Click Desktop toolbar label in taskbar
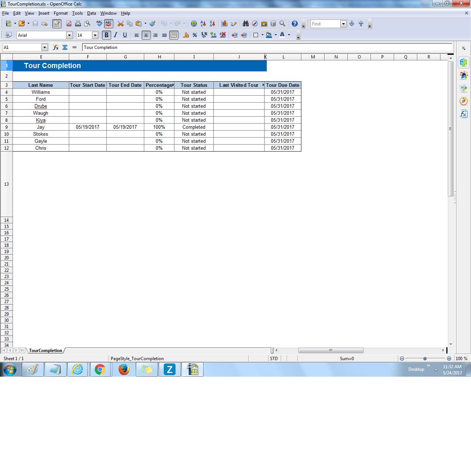The width and height of the screenshot is (471, 476). tap(416, 369)
